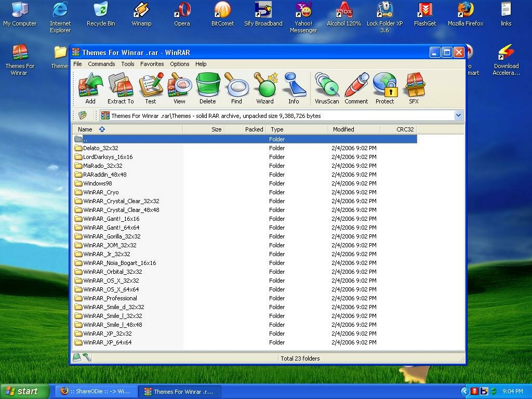Click the Add toolbar icon
532x399 pixels.
tap(90, 88)
